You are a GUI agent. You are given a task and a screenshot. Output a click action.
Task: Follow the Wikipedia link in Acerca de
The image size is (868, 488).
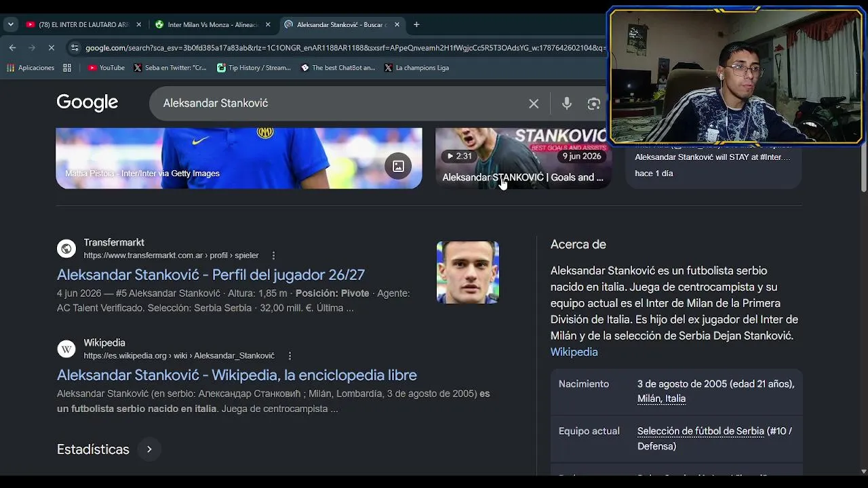point(574,352)
